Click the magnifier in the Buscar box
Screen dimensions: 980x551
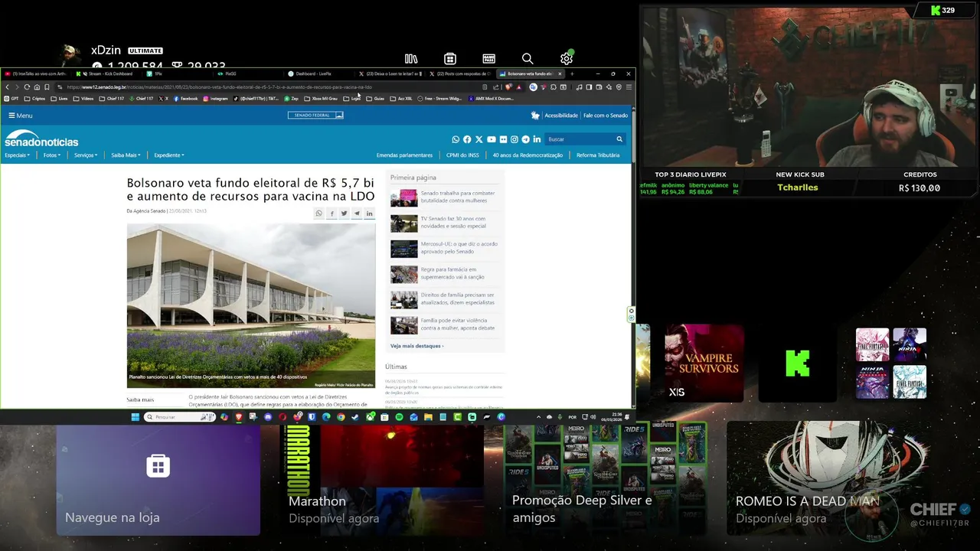(x=619, y=139)
